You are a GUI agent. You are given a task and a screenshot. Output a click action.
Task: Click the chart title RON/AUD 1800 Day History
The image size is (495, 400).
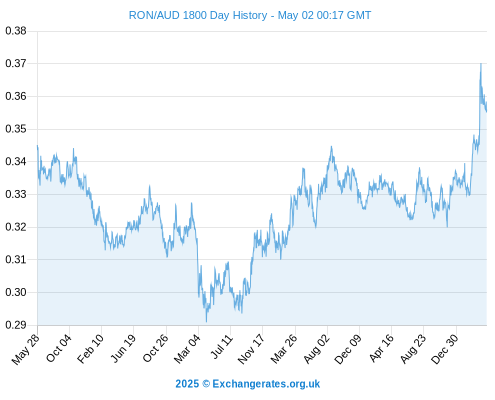[198, 15]
